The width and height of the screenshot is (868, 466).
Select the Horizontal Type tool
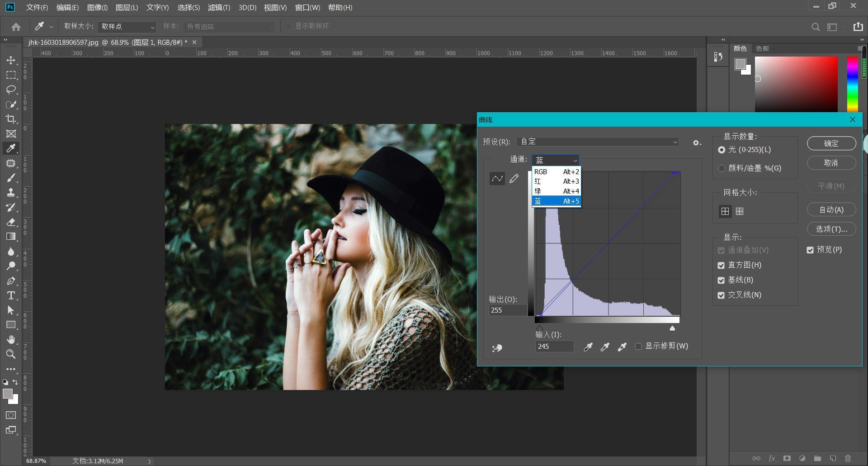(11, 295)
